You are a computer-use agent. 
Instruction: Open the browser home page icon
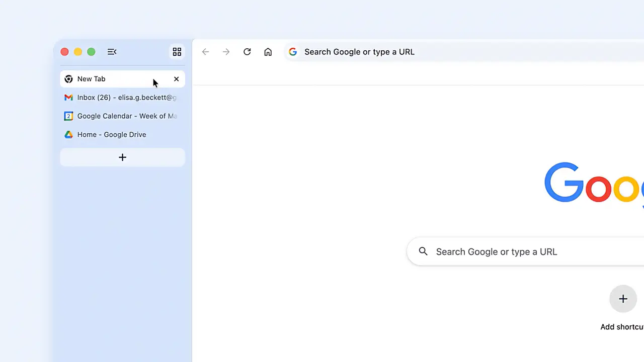(268, 52)
